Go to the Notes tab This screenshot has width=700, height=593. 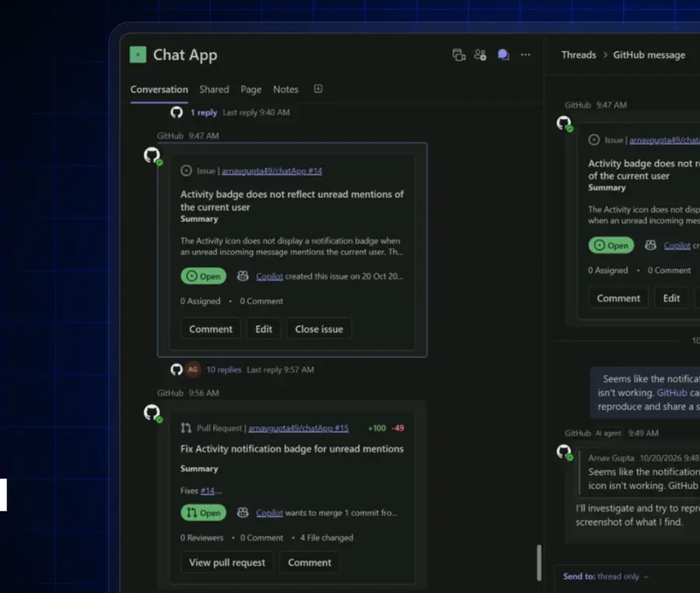tap(285, 89)
